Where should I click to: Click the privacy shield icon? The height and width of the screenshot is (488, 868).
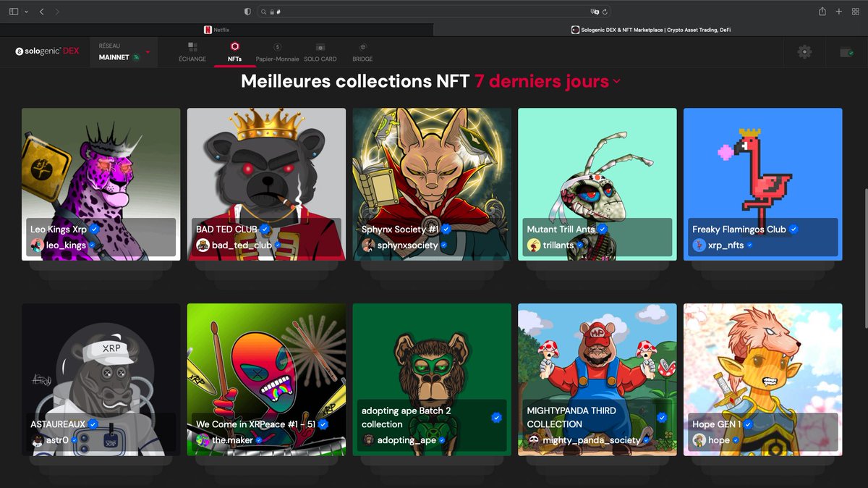click(247, 12)
